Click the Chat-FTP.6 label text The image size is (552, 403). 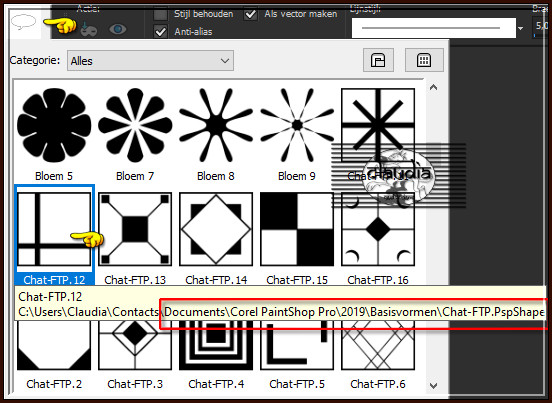coord(378,384)
